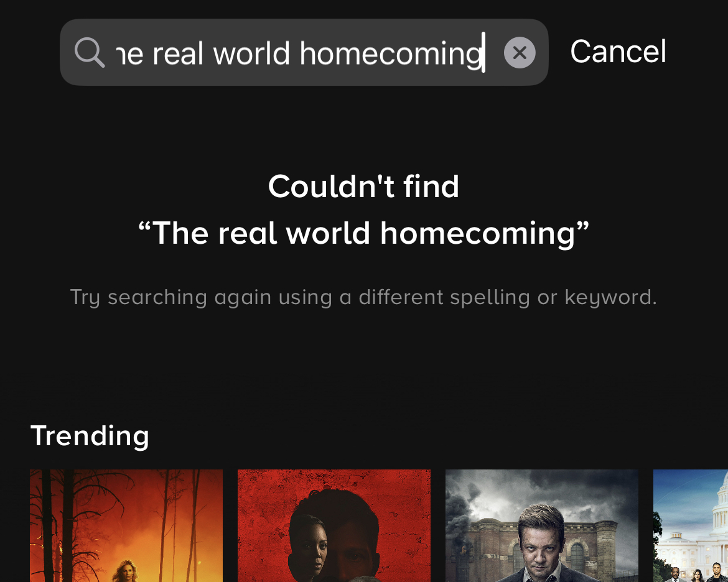The image size is (728, 582).
Task: Tap the man's face on the prison poster
Action: coord(540,543)
